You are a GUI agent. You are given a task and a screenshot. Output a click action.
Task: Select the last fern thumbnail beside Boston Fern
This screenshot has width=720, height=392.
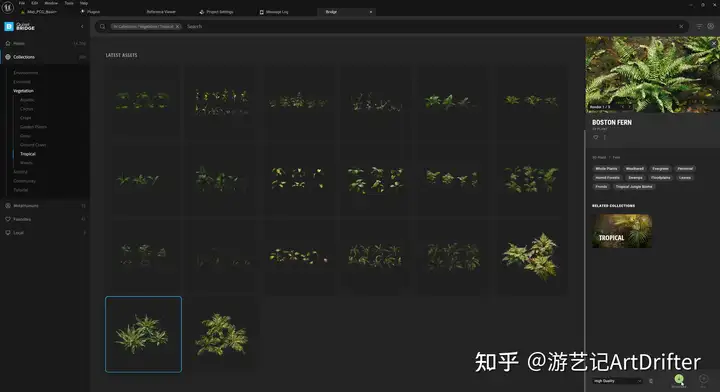221,334
